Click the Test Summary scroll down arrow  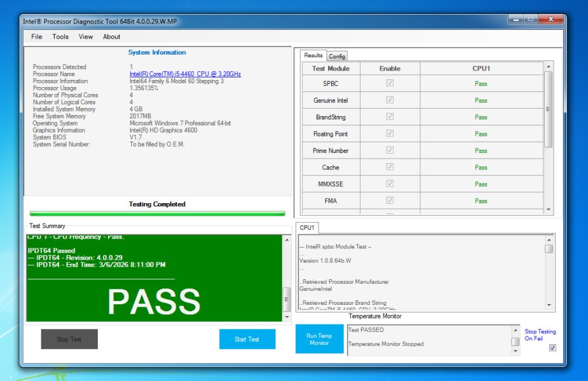click(286, 316)
